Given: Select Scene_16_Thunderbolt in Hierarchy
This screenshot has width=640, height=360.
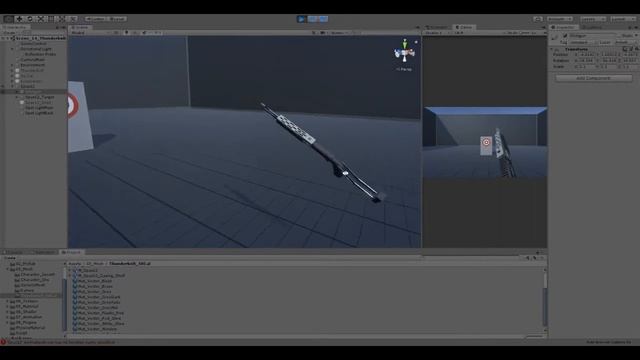Looking at the screenshot, I should click(40, 38).
